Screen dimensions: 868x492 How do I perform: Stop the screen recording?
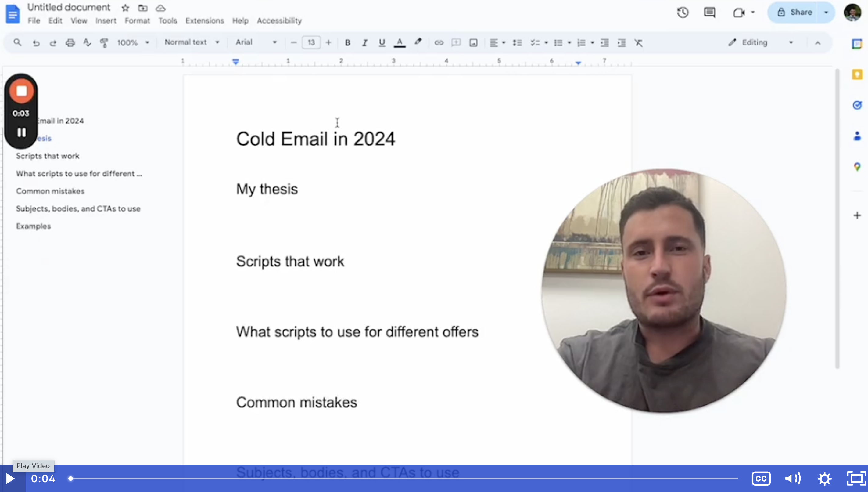[21, 91]
